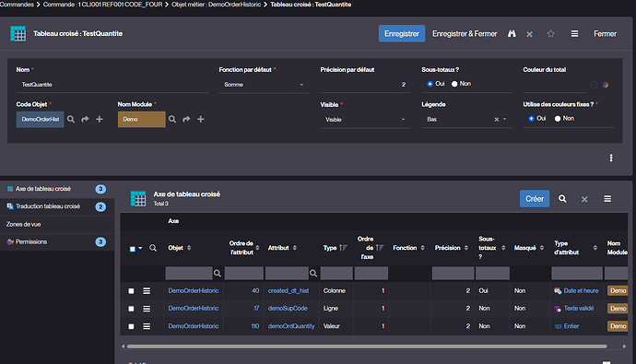Open row menu for created_dt_hist row
Viewport: 636px width, 364px height.
147,290
